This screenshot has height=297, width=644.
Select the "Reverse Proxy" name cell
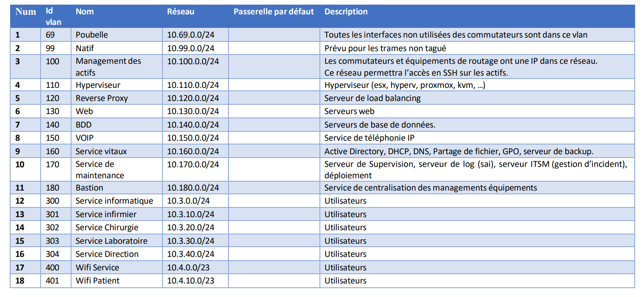tap(102, 98)
